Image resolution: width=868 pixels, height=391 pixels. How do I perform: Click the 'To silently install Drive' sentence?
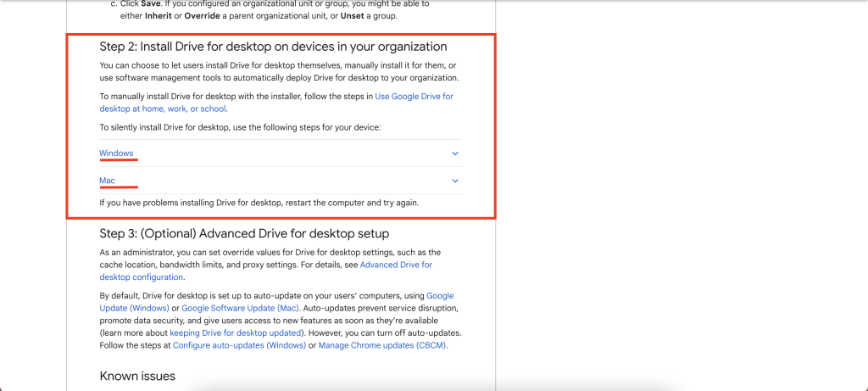click(240, 127)
